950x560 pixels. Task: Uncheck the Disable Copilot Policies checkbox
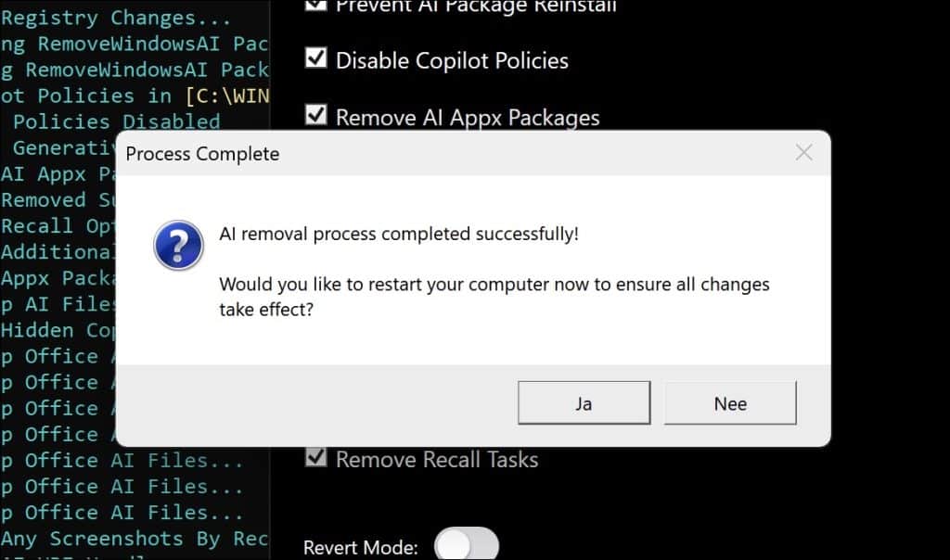click(316, 59)
